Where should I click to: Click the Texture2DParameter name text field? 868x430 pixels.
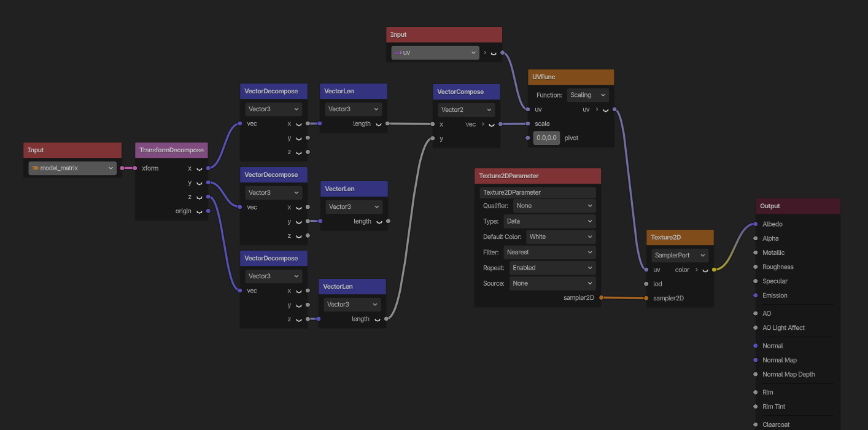click(x=537, y=192)
